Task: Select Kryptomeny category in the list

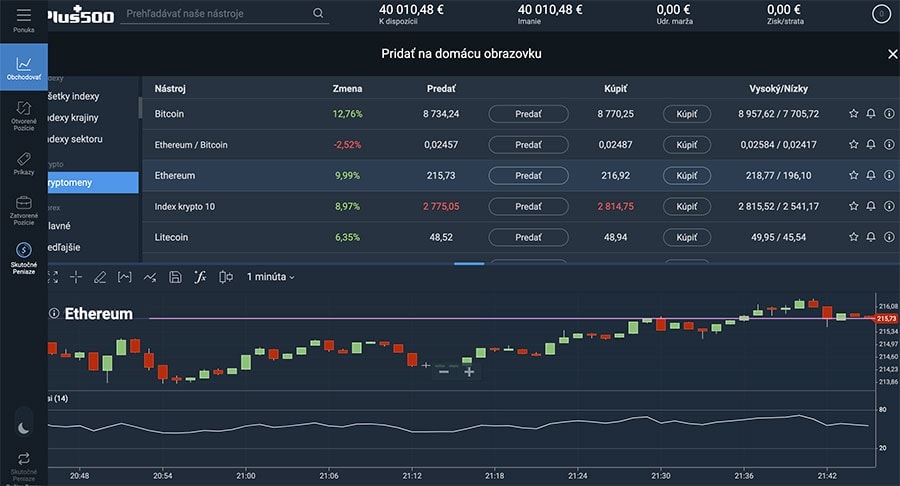Action: [x=92, y=182]
